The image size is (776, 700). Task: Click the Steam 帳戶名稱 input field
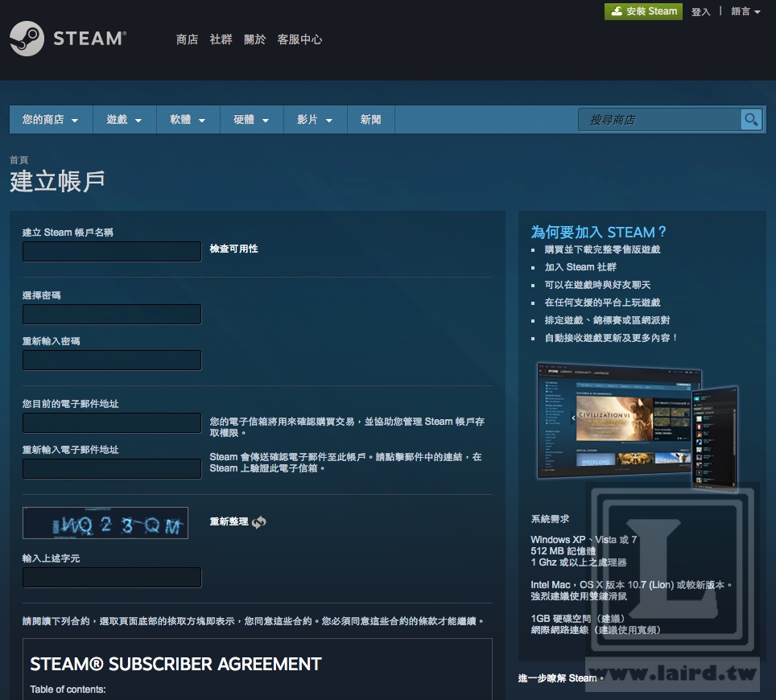112,252
